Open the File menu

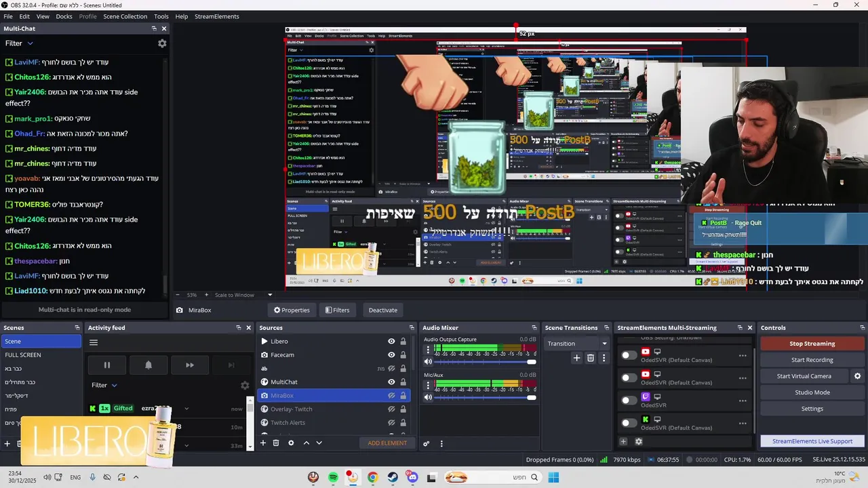point(8,16)
